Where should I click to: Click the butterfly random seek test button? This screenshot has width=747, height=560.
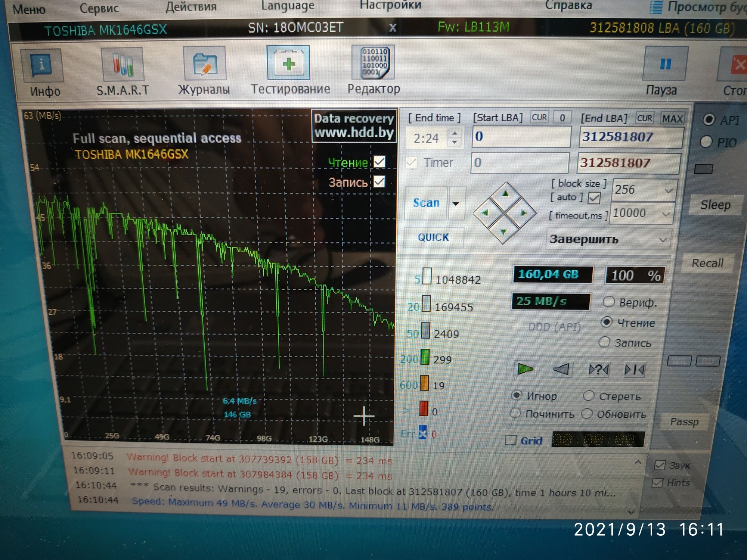click(x=598, y=370)
